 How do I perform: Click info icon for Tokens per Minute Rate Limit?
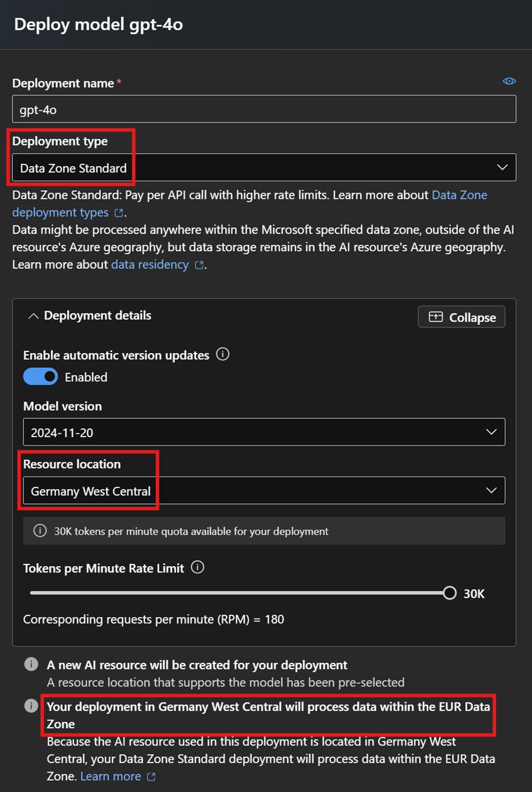[x=198, y=567]
